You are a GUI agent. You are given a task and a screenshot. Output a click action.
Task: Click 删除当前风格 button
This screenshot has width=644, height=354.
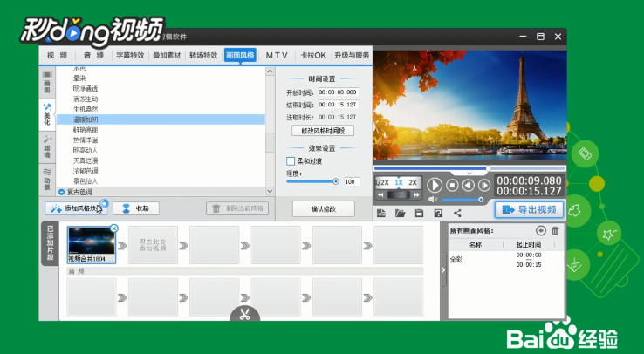(237, 208)
